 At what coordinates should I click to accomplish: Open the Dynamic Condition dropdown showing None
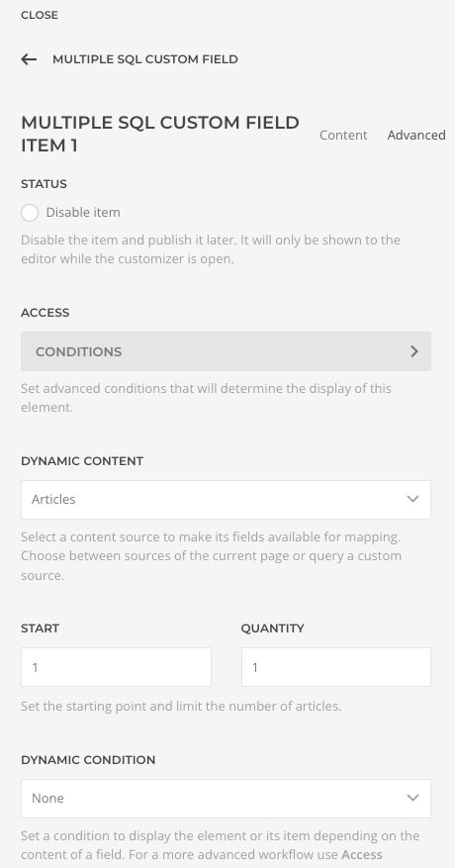[226, 799]
